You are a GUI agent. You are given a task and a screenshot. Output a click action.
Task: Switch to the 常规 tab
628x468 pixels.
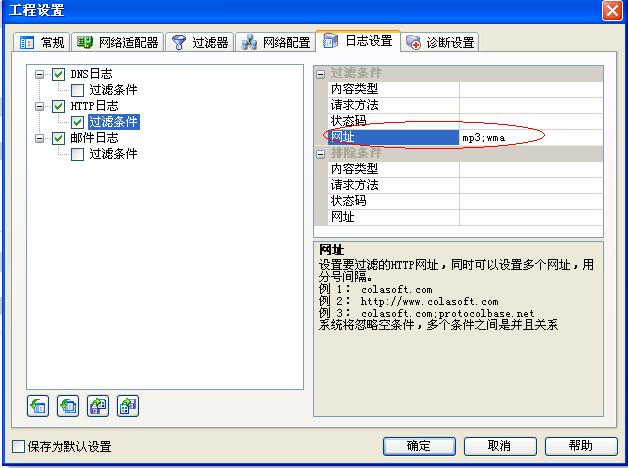point(42,42)
